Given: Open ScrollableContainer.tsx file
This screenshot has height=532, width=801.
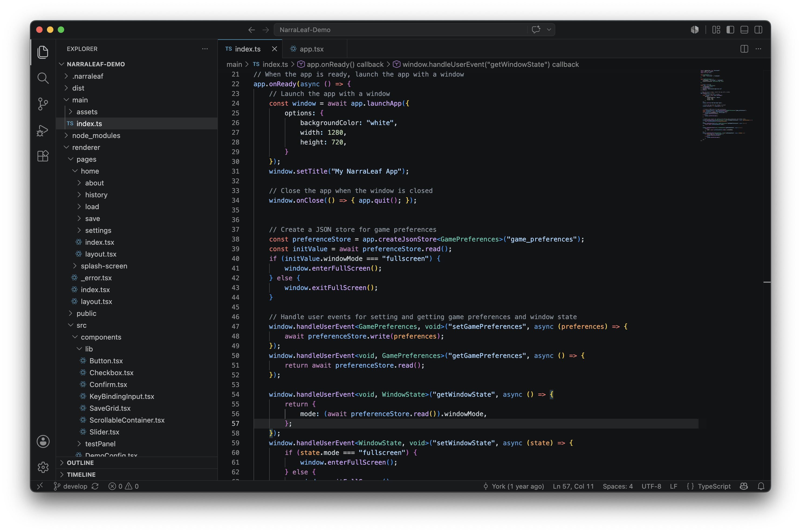Looking at the screenshot, I should [x=137, y=420].
